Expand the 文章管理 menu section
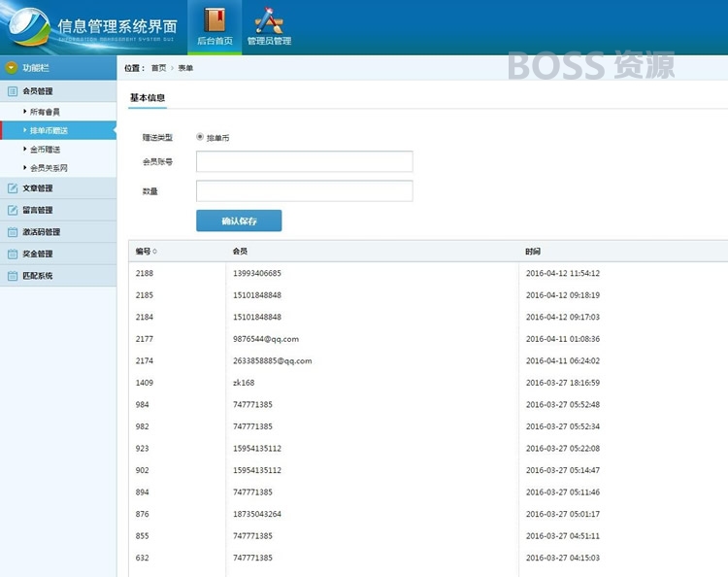The width and height of the screenshot is (728, 577). coord(58,188)
